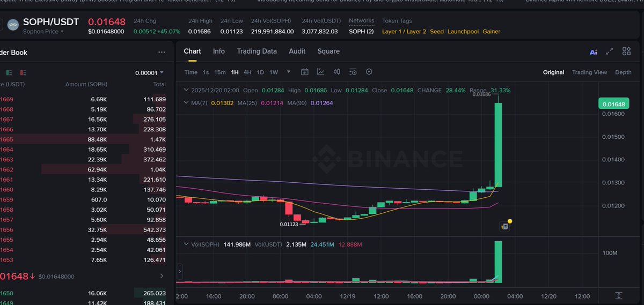Click the yellow-dot news marker on chart

[x=506, y=225]
